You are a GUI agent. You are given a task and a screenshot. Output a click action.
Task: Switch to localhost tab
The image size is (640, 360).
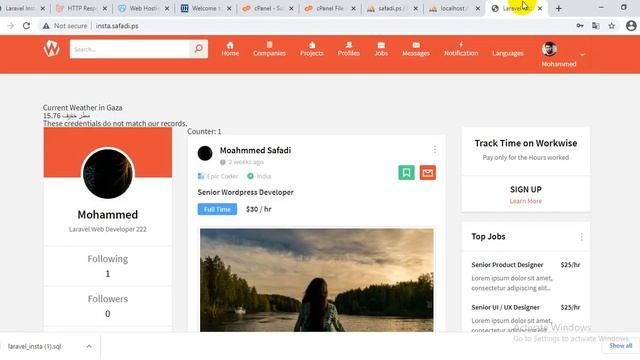(x=454, y=8)
